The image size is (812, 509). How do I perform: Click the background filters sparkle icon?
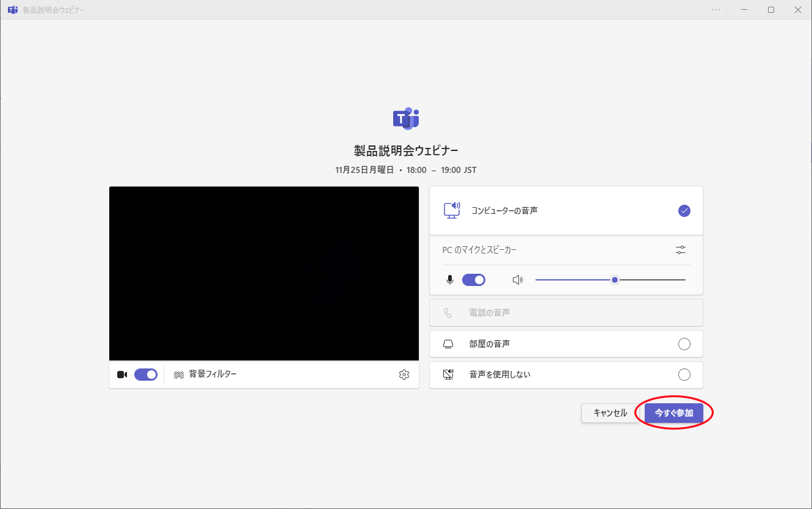(x=179, y=374)
